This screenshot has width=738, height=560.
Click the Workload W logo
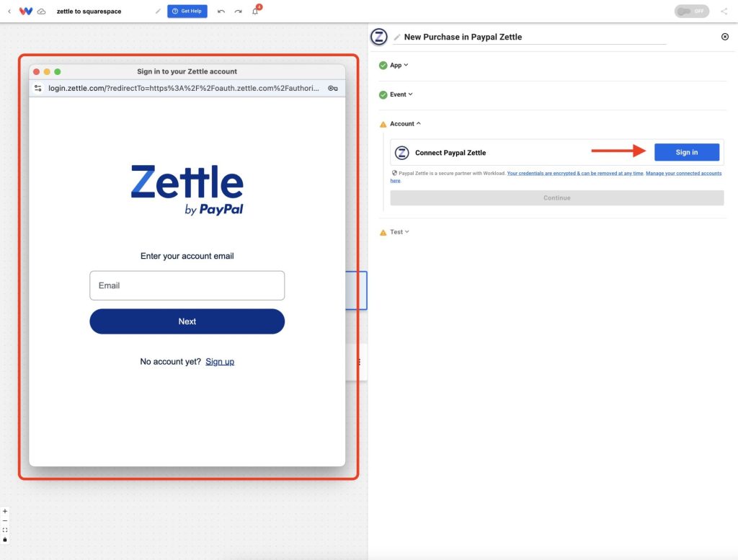pos(26,11)
